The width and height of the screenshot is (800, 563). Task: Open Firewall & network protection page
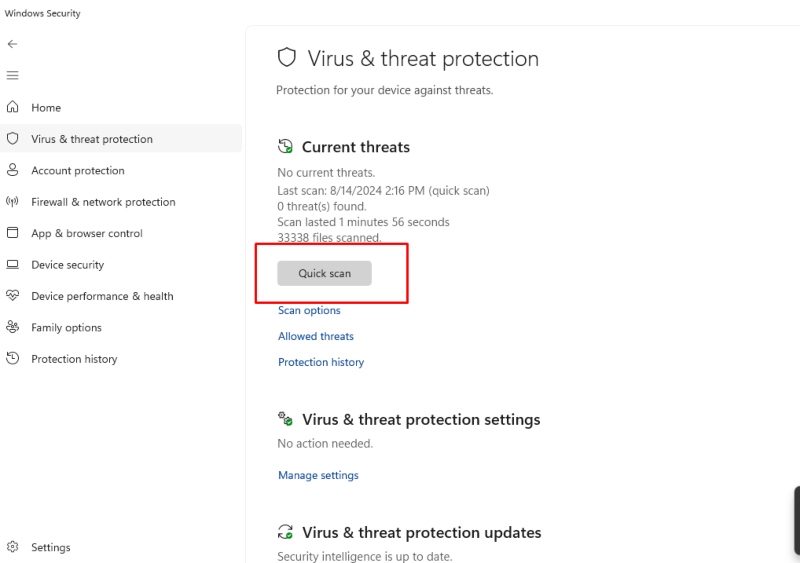pyautogui.click(x=103, y=202)
